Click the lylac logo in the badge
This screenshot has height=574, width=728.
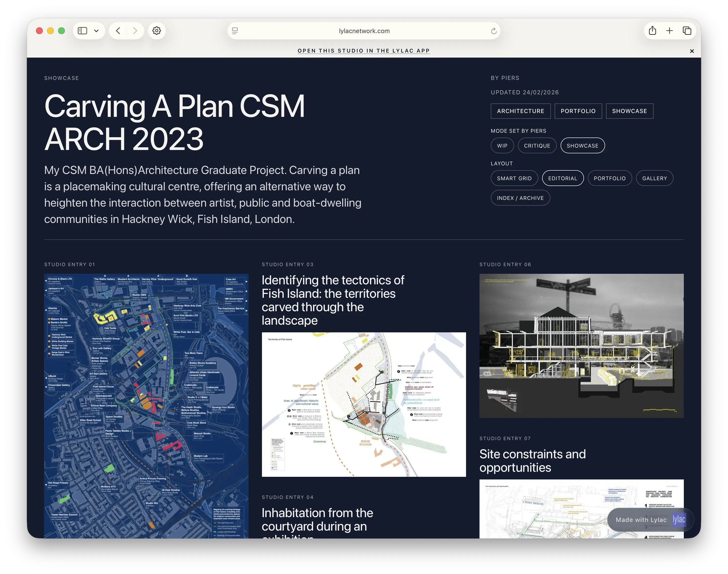click(x=679, y=520)
